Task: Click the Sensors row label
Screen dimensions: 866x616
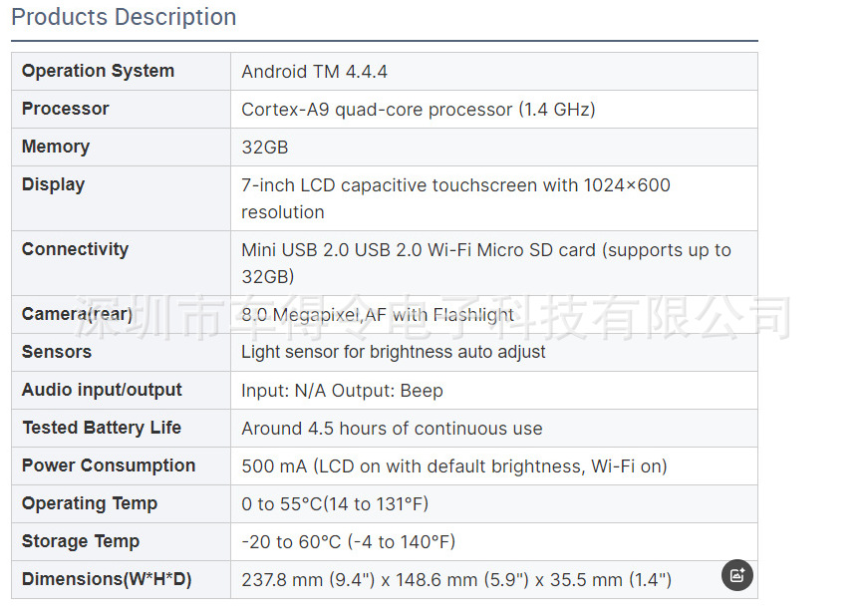Action: tap(57, 352)
